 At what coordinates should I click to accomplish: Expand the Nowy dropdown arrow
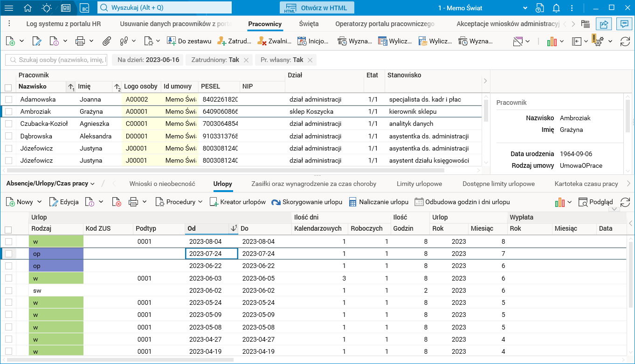[39, 202]
